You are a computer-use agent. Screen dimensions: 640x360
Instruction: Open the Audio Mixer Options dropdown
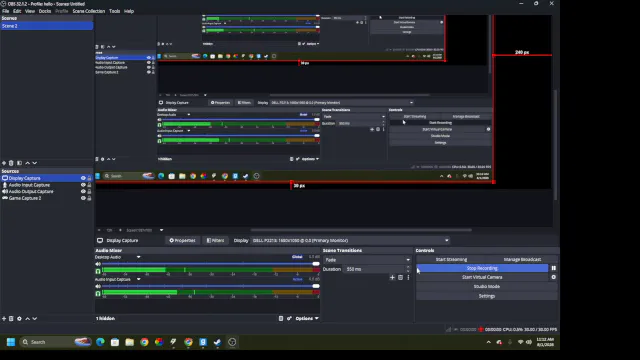[x=307, y=318]
